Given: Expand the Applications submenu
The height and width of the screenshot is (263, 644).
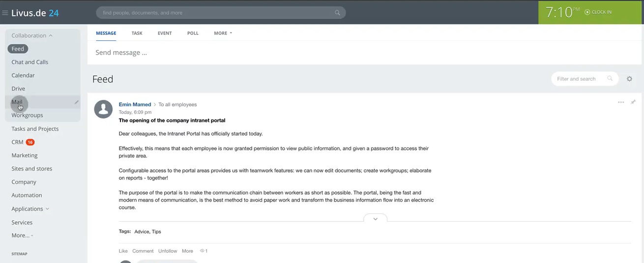Looking at the screenshot, I should click(47, 209).
